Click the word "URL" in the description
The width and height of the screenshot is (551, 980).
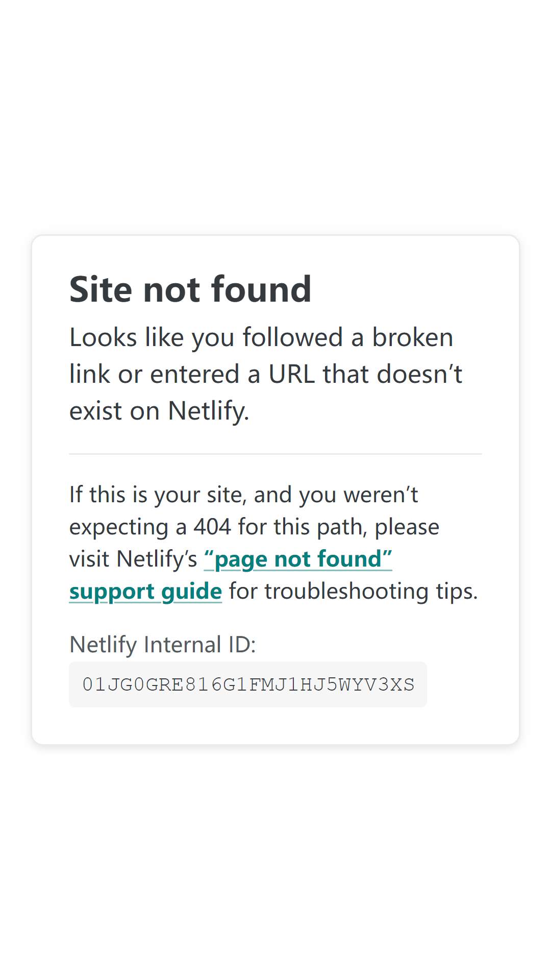292,374
